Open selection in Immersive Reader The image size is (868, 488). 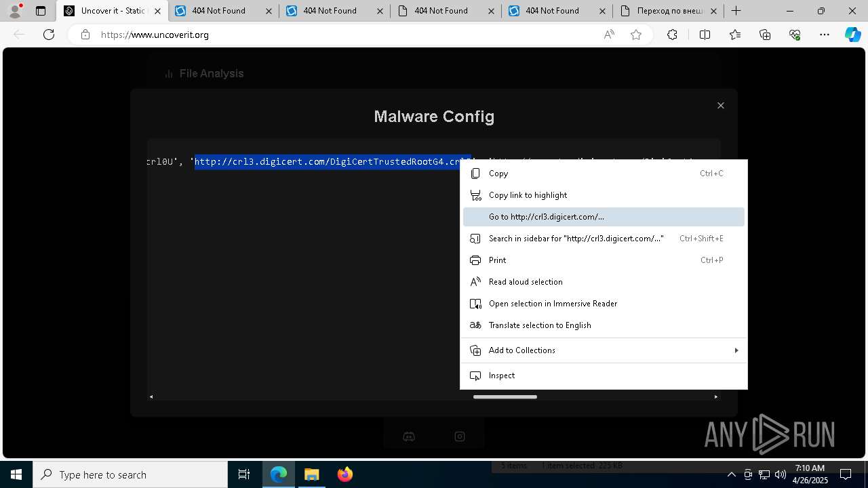click(604, 304)
